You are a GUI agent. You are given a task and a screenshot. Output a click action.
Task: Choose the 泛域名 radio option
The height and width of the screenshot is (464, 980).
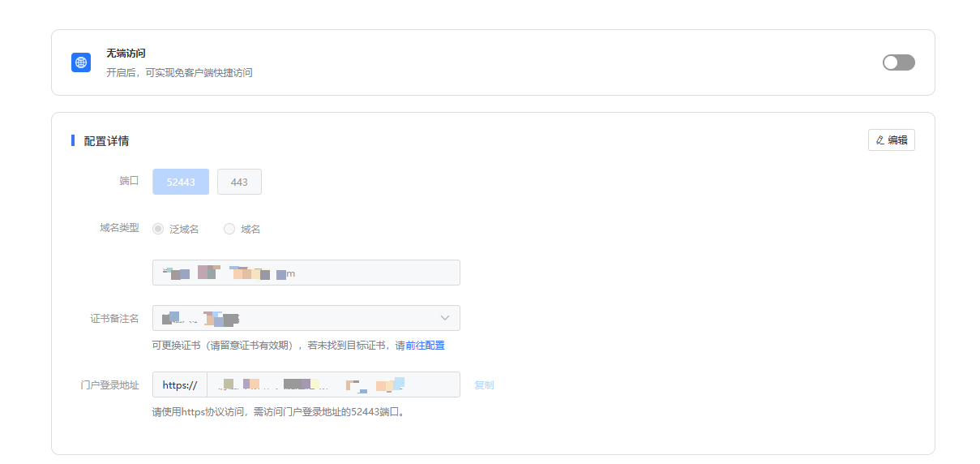click(x=176, y=229)
